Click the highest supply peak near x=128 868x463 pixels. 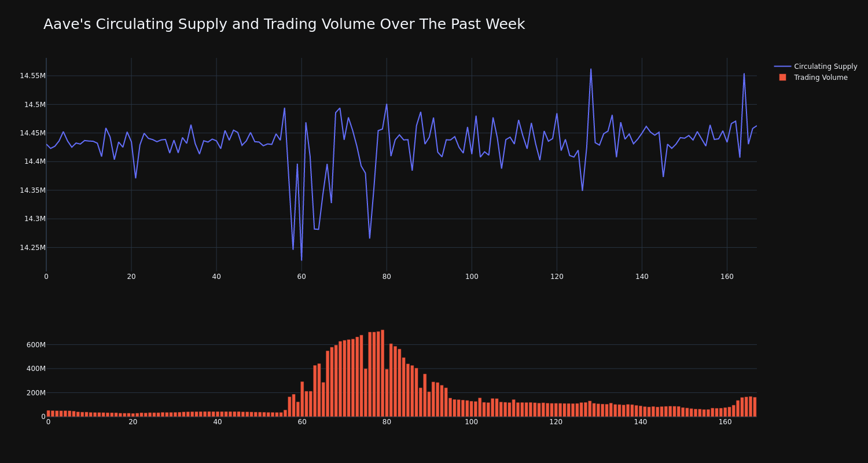[x=591, y=69]
